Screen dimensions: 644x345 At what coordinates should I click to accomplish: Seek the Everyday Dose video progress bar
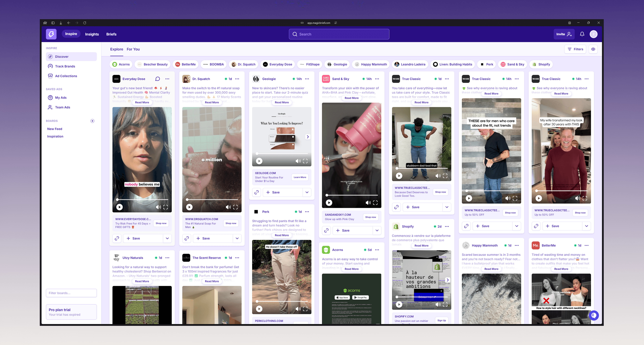coord(142,199)
